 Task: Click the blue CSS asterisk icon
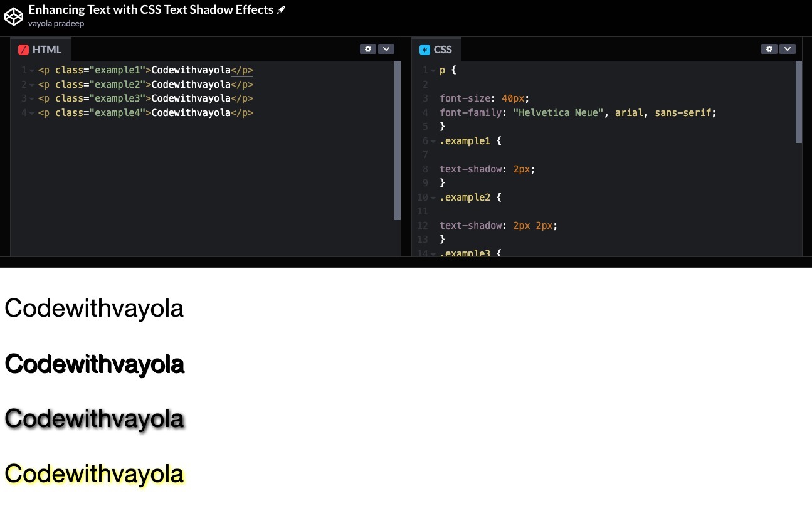click(425, 50)
